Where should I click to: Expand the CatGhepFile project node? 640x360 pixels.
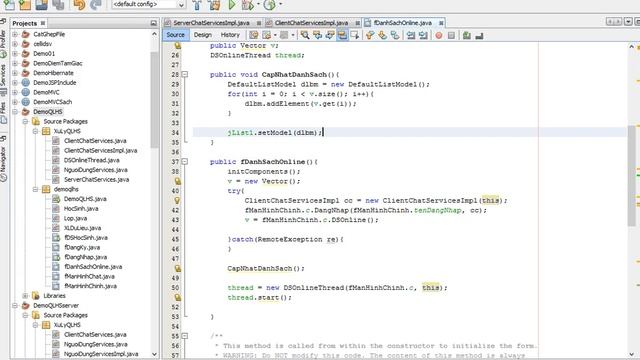click(x=15, y=34)
